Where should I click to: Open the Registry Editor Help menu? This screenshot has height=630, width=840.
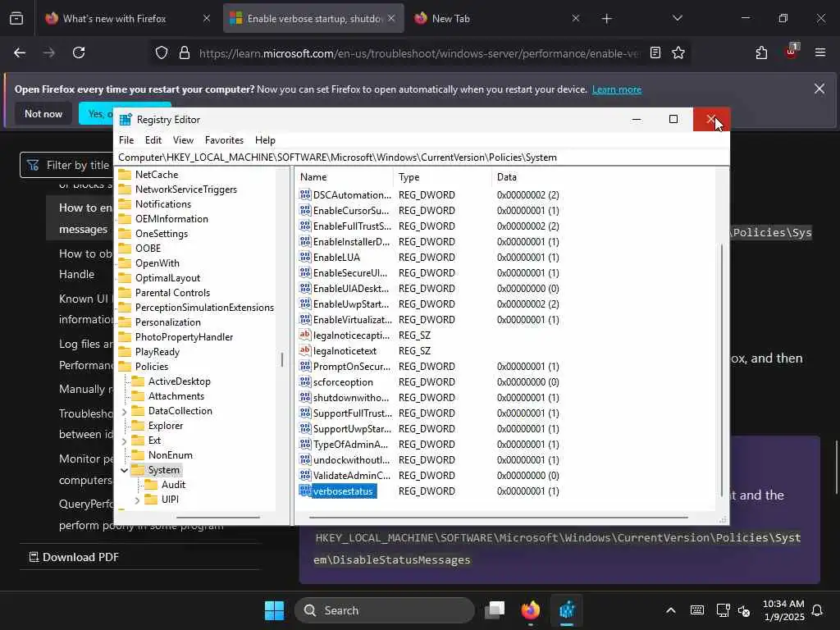tap(265, 139)
